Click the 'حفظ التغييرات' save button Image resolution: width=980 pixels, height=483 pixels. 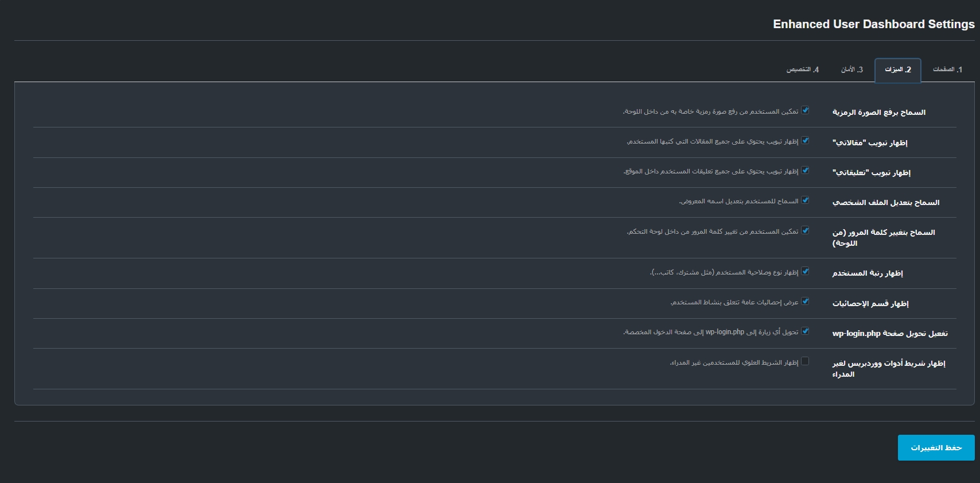tap(936, 447)
